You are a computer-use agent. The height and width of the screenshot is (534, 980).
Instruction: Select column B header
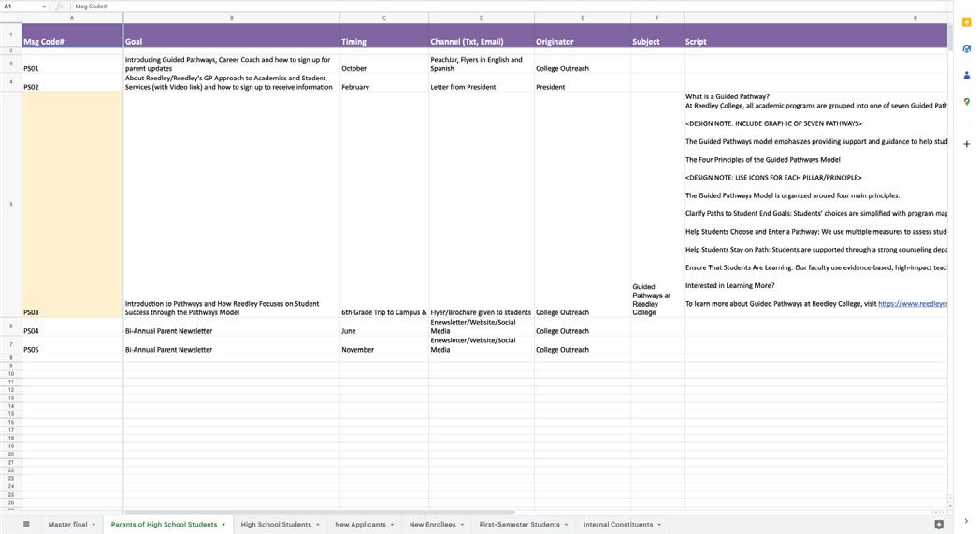click(x=231, y=18)
